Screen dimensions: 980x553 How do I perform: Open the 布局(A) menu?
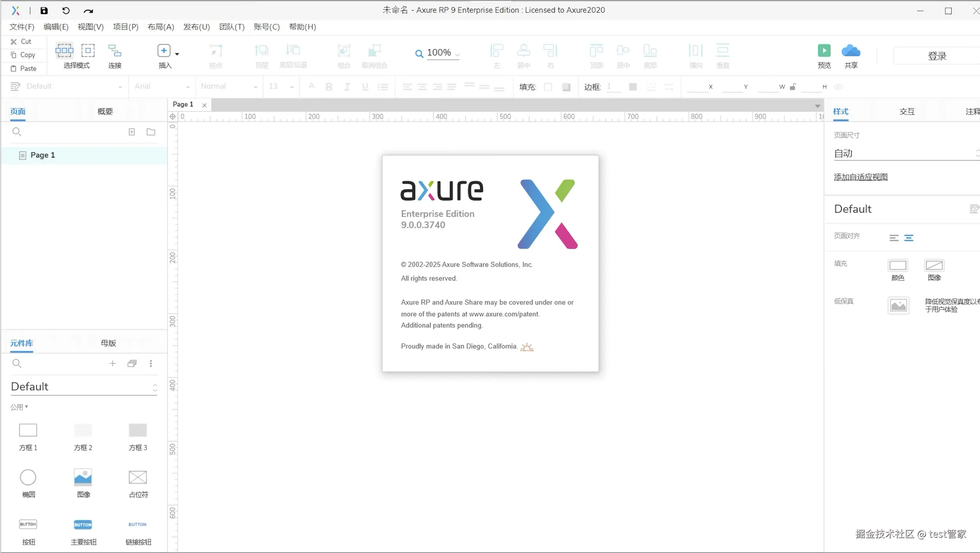160,27
